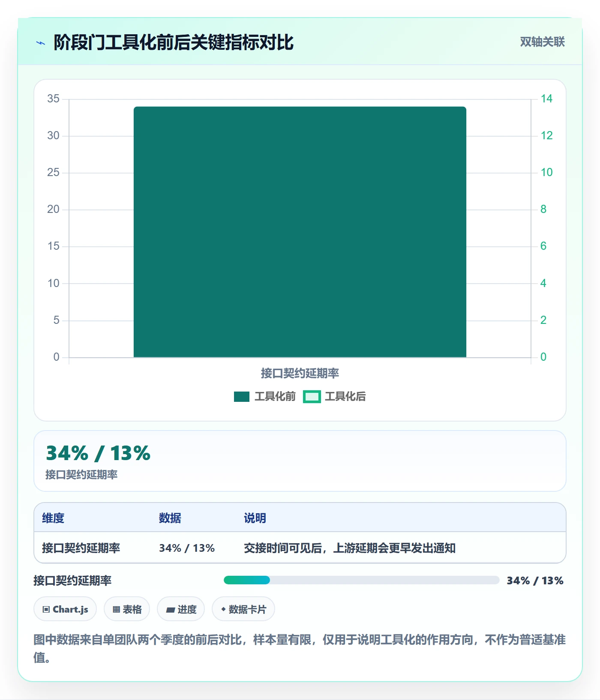Select the Chart.js chip
Image resolution: width=600 pixels, height=700 pixels.
[x=65, y=609]
